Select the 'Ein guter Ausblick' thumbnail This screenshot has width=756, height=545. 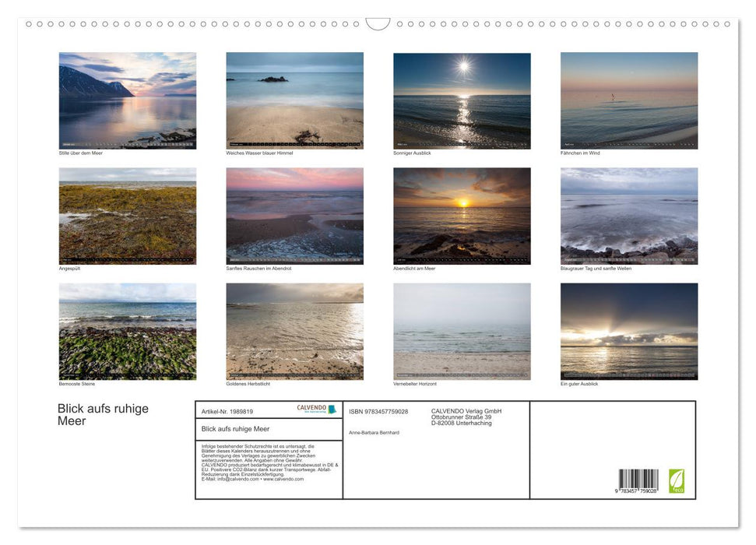click(x=629, y=331)
